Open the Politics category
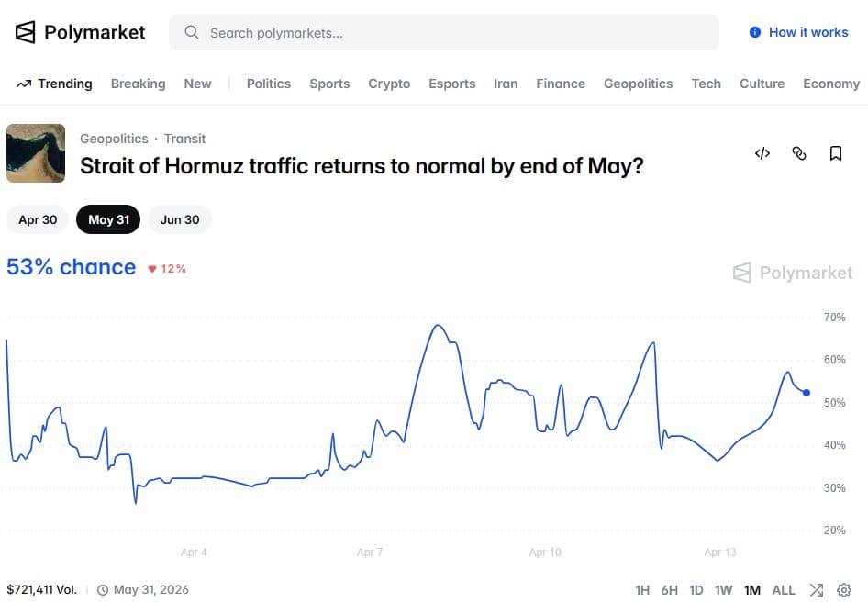Screen dimensions: 868x614 pos(269,84)
